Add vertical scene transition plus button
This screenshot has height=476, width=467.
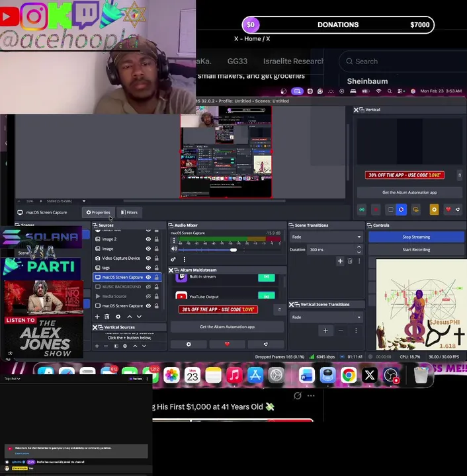click(325, 331)
